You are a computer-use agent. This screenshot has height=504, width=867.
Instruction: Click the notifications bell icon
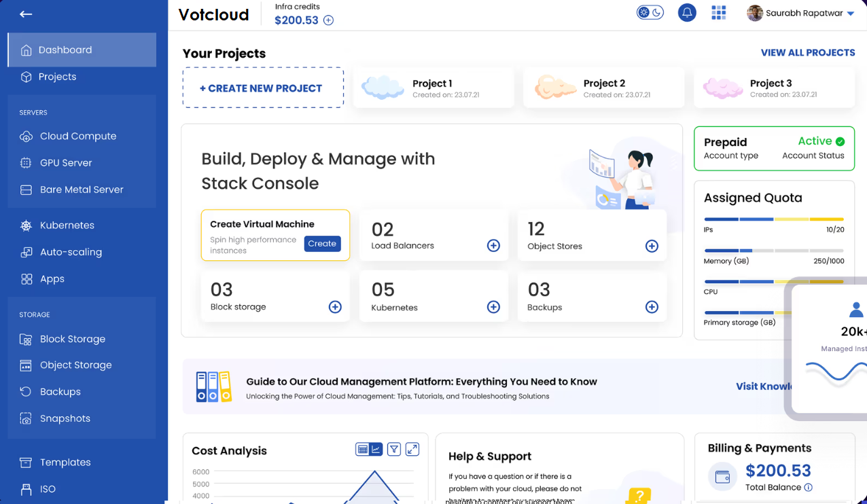687,12
